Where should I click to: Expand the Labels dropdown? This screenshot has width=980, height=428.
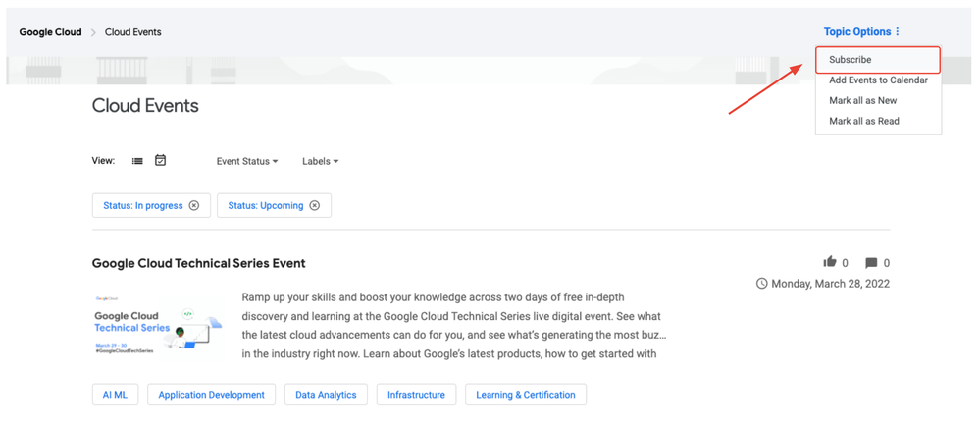click(320, 161)
